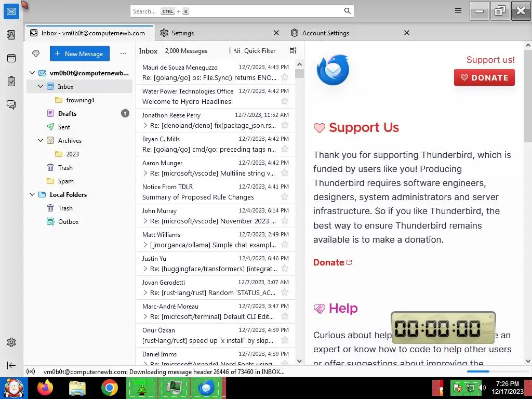Screen dimensions: 532x399
Task: Select the 2023 archive folder
Action: pos(79,154)
